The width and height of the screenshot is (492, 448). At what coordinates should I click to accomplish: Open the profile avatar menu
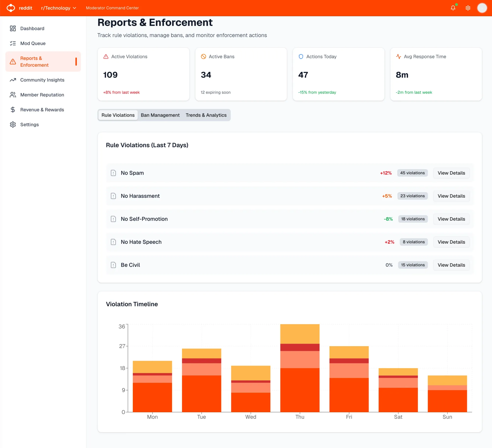pos(482,8)
